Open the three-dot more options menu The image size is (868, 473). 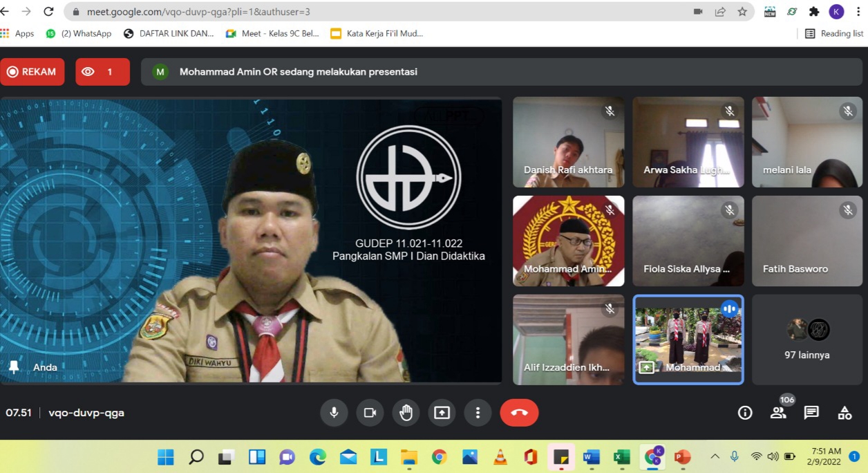pos(478,413)
